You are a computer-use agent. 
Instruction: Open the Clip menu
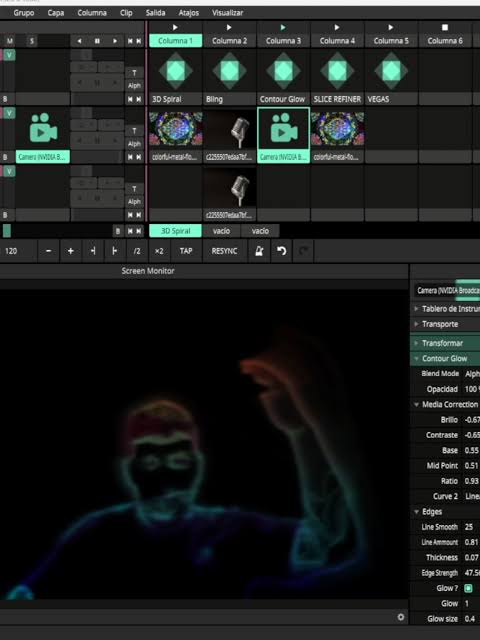(x=126, y=13)
